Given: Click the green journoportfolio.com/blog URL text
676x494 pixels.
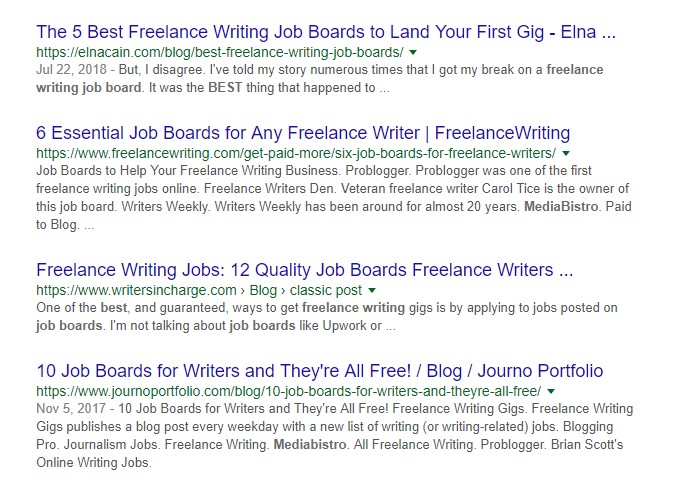Looking at the screenshot, I should click(x=288, y=391).
